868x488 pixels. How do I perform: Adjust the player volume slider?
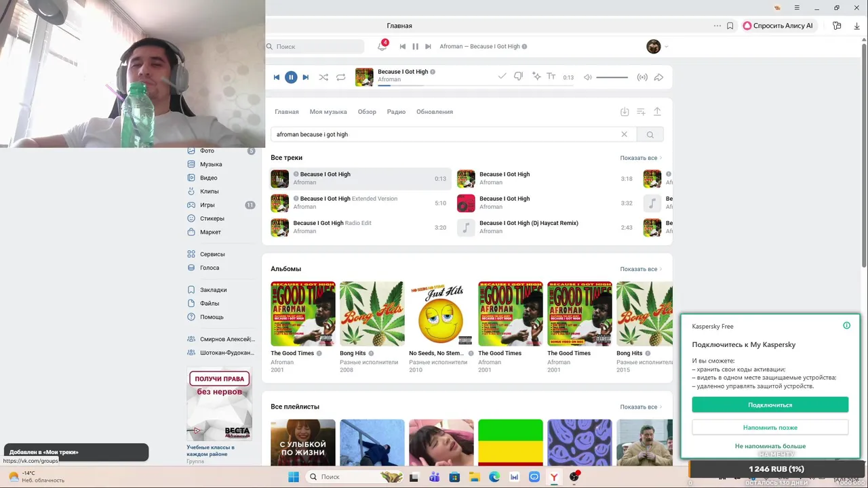(x=612, y=77)
